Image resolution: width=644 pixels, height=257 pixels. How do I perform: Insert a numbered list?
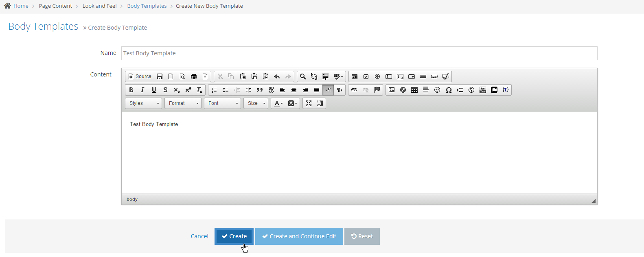click(214, 90)
